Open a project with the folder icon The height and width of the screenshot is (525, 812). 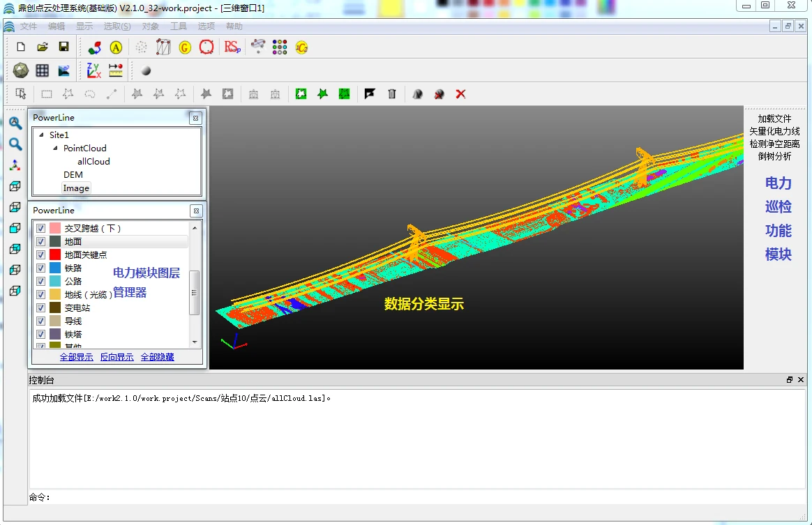[43, 47]
